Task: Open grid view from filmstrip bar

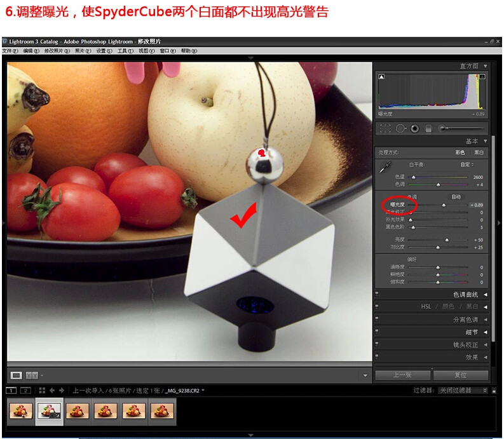Action: (42, 391)
